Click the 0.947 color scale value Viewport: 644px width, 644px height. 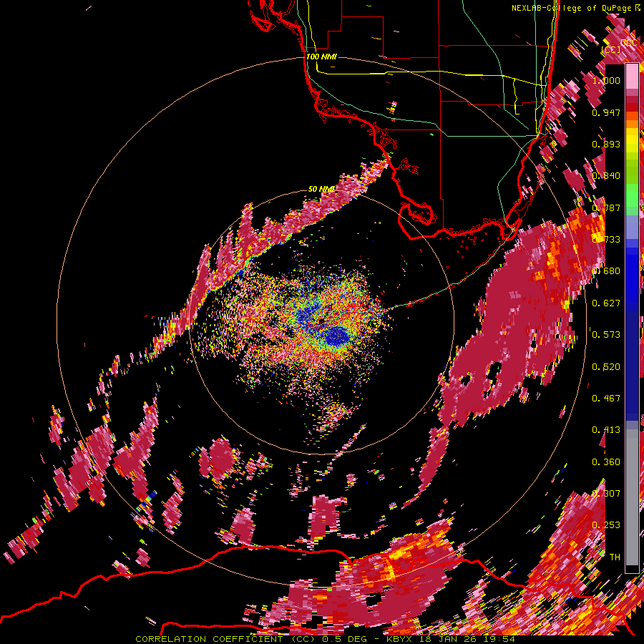pyautogui.click(x=606, y=112)
